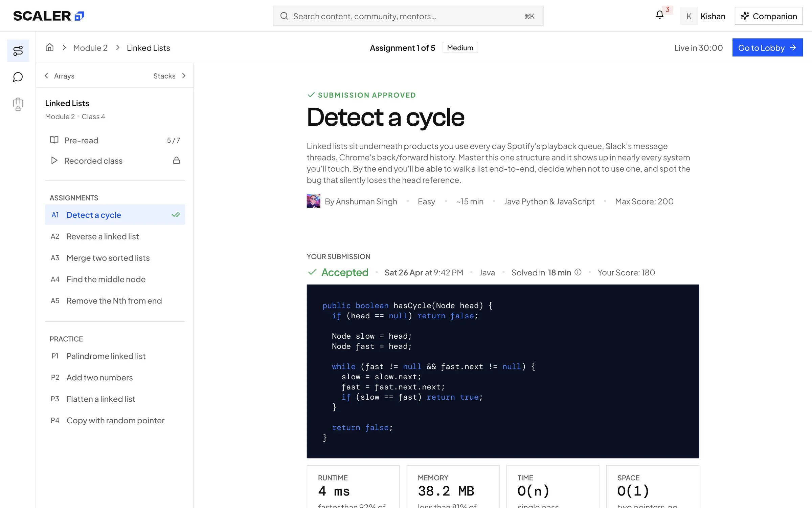Click the chevron before Module 2 breadcrumb

(64, 47)
